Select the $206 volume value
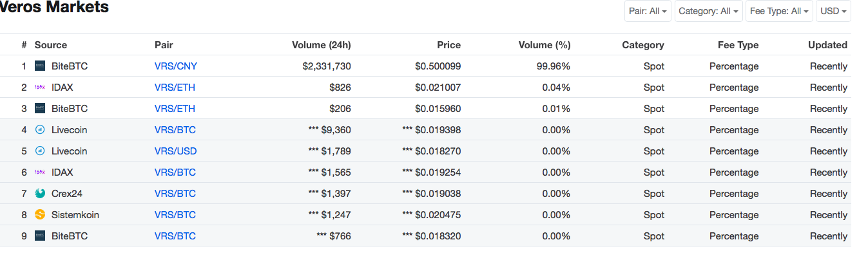 pyautogui.click(x=340, y=109)
